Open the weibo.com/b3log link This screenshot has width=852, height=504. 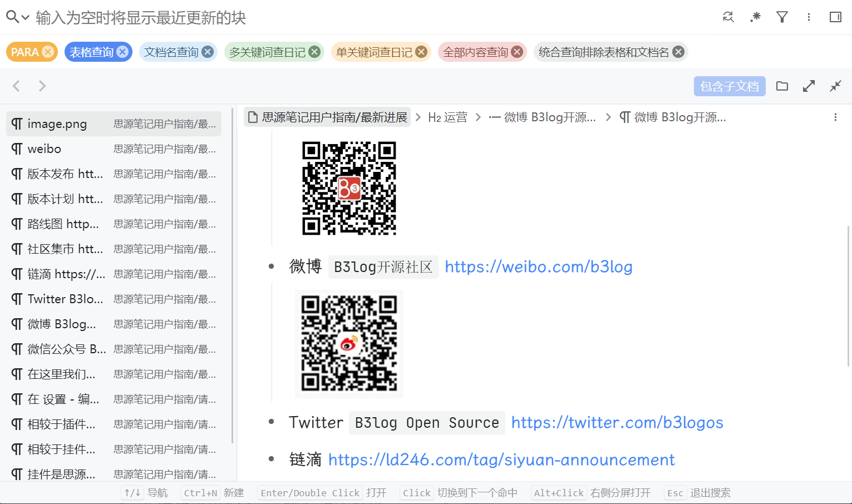coord(539,267)
